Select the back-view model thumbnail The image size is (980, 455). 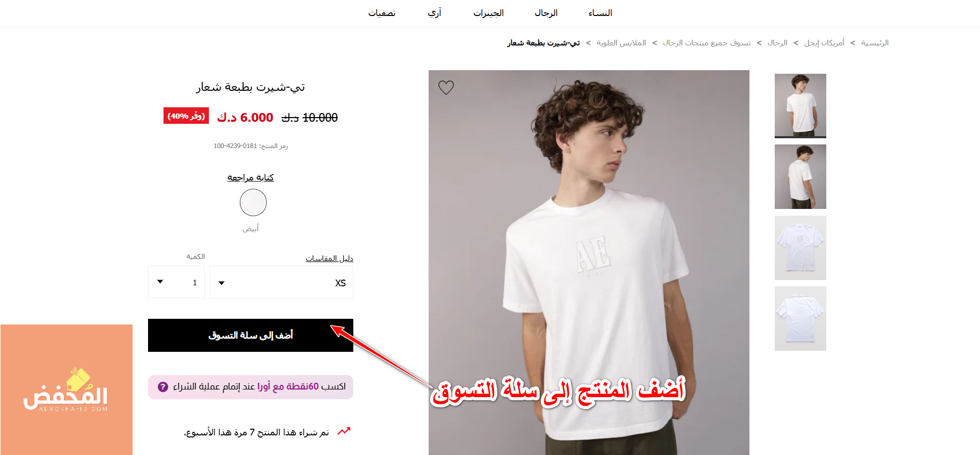[x=801, y=177]
